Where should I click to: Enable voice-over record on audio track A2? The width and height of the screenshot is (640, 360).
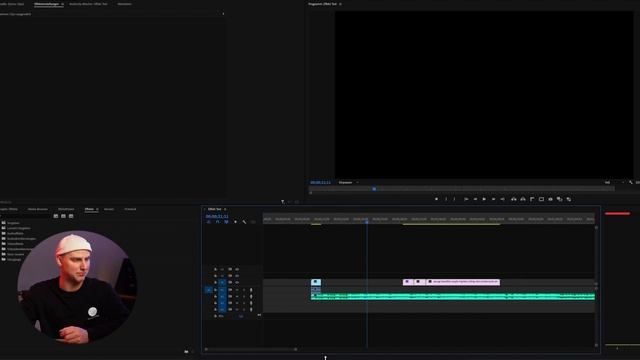tap(251, 296)
